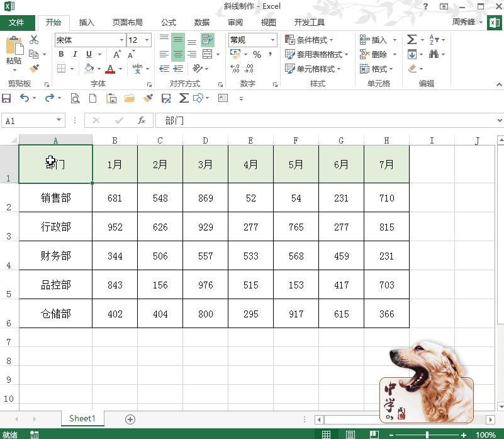This screenshot has width=504, height=439.
Task: Apply bold formatting with the B icon
Action: click(61, 54)
